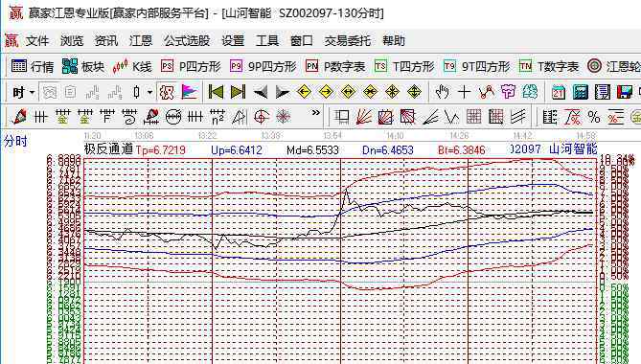Select the square frame tool icon
641x364 pixels.
pos(342,117)
